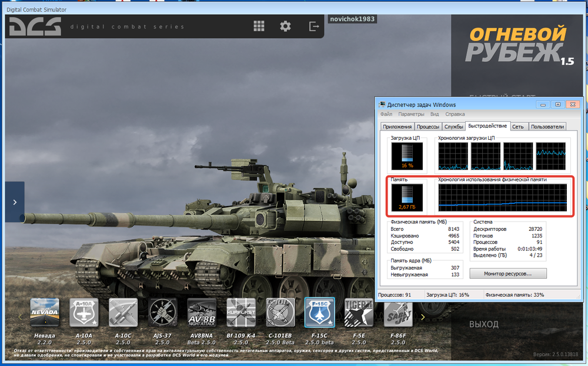The image size is (588, 366).
Task: Select the highlighted F-15C module icon
Action: click(320, 313)
